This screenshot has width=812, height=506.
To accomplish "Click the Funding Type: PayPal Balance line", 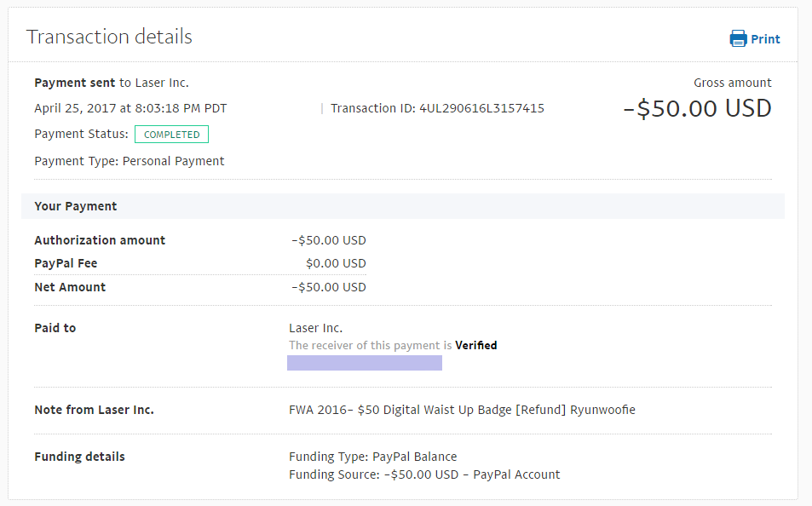I will (x=373, y=457).
